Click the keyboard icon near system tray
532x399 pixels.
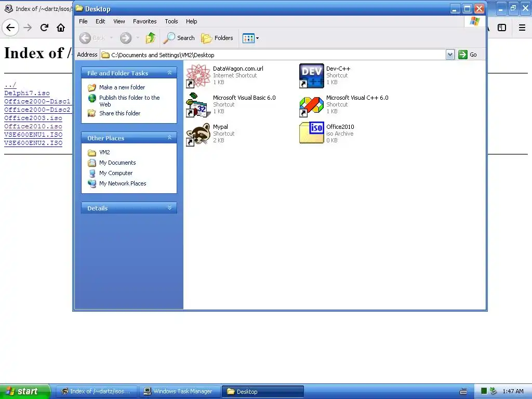click(463, 392)
